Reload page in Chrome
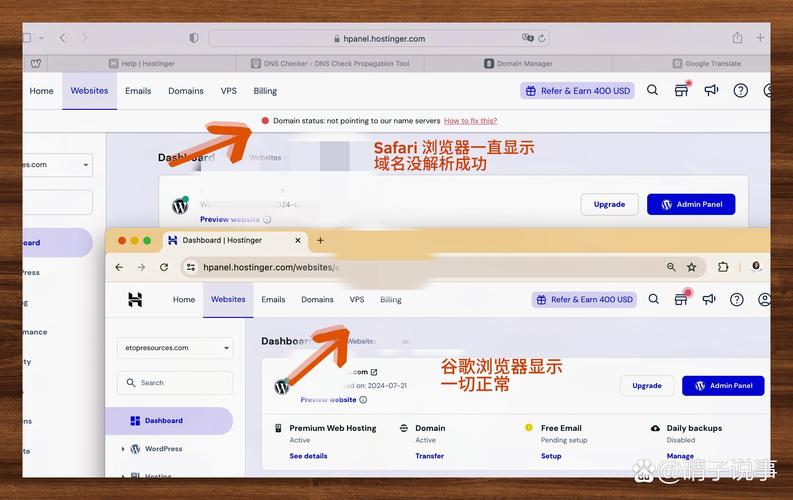This screenshot has height=500, width=793. (164, 267)
